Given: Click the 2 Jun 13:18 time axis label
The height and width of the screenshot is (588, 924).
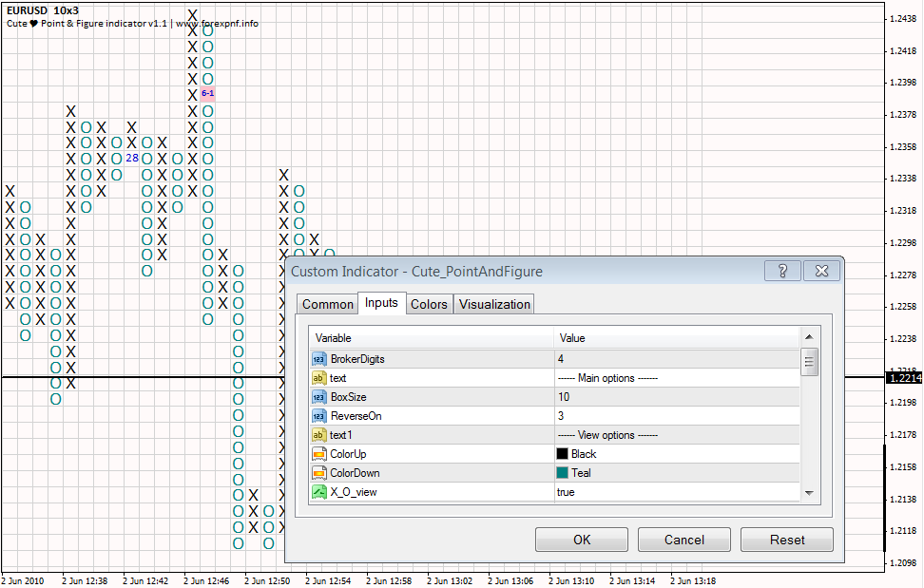Looking at the screenshot, I should point(693,581).
